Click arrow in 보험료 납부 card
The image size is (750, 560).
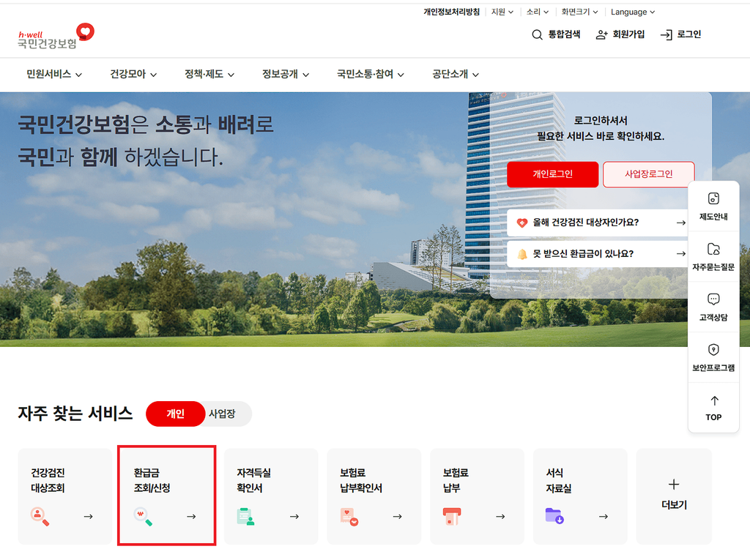(x=500, y=517)
